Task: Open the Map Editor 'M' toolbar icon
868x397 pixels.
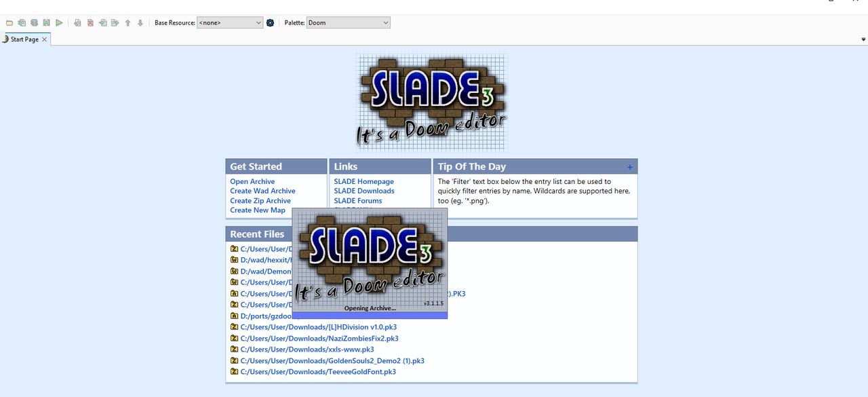Action: tap(46, 22)
